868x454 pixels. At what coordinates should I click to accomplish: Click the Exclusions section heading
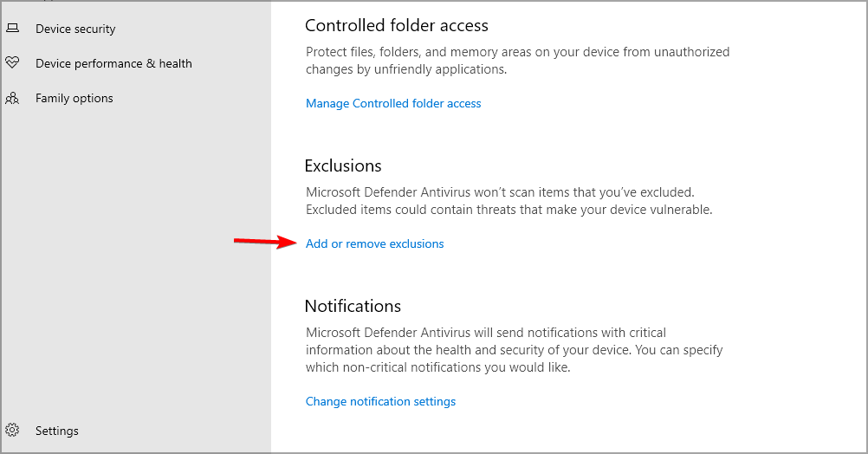click(x=343, y=165)
